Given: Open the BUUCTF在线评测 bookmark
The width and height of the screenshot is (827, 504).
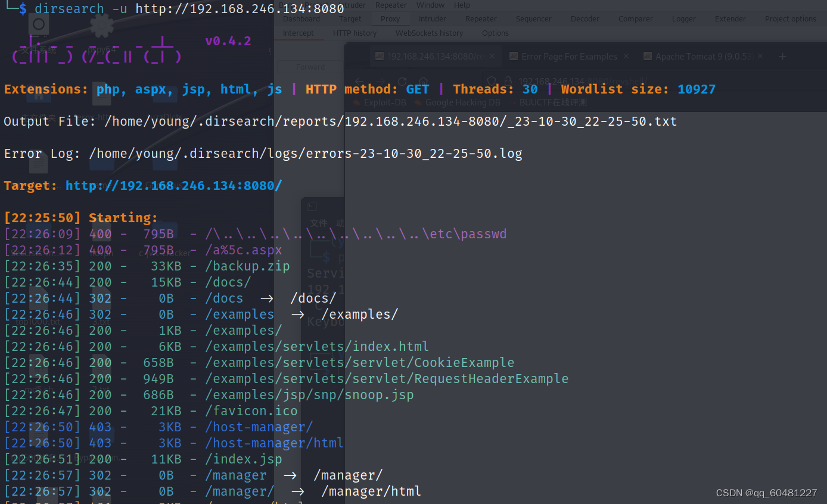Looking at the screenshot, I should coord(548,102).
